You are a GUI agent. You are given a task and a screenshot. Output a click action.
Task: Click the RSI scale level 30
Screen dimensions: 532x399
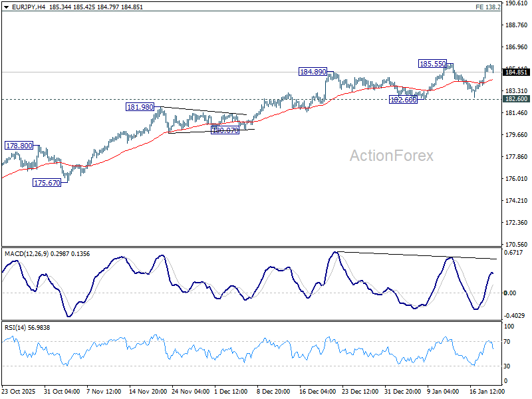click(507, 366)
